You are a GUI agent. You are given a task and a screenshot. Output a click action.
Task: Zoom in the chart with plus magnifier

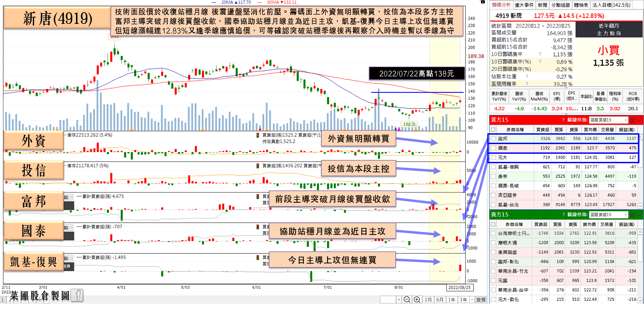point(417,299)
